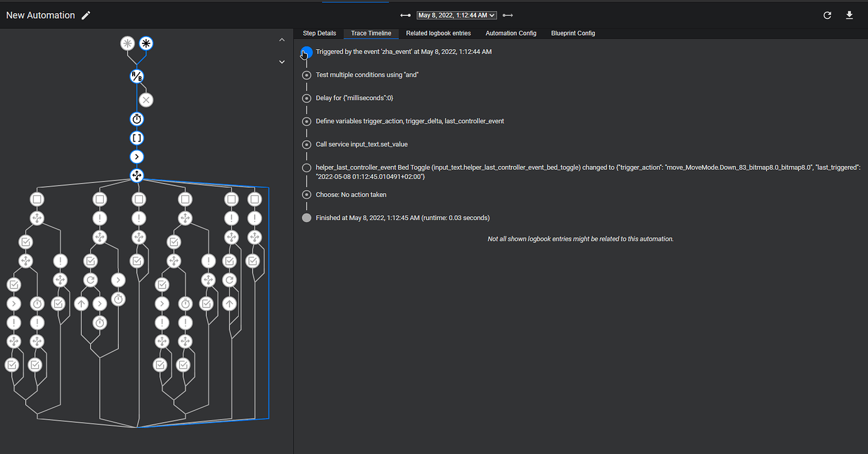
Task: Click the blue-highlighted delay timer node
Action: point(137,119)
